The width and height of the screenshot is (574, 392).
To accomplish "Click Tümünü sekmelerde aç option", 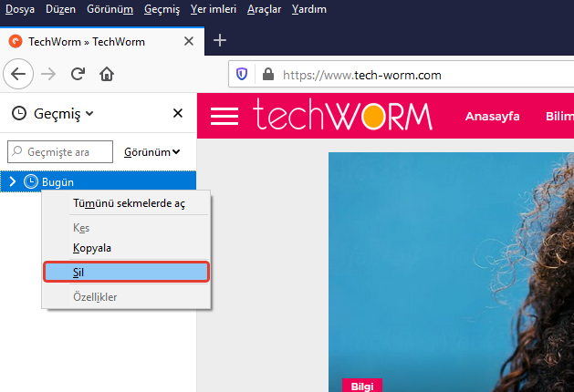I will coord(128,203).
